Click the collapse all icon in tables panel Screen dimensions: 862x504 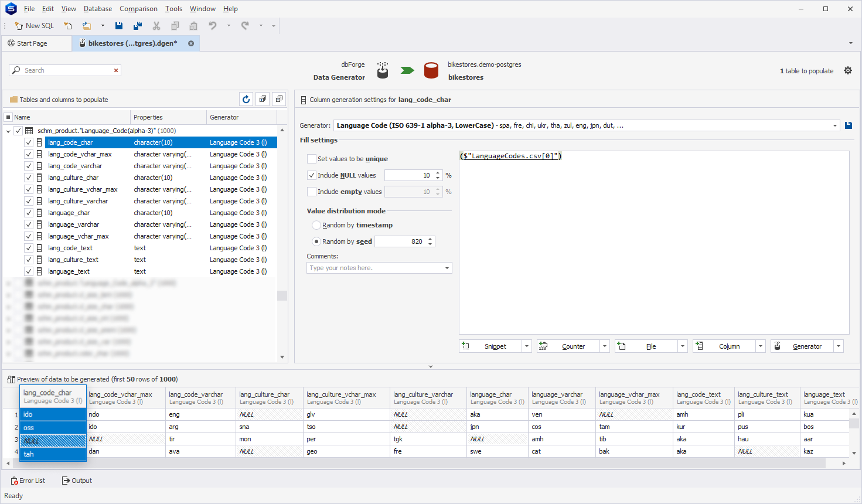pyautogui.click(x=279, y=100)
